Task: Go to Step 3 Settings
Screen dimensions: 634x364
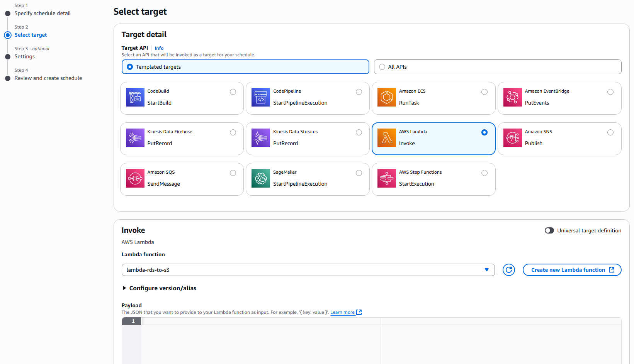Action: pos(25,56)
